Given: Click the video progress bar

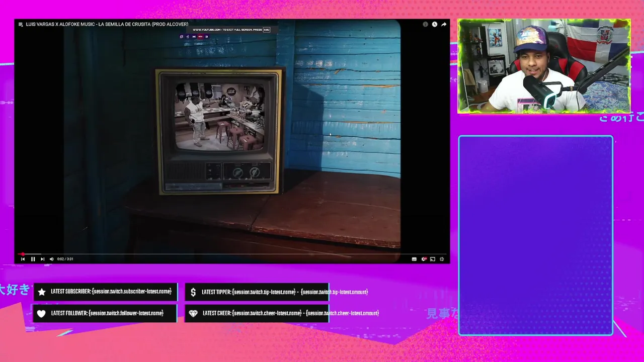Looking at the screenshot, I should coord(232,254).
